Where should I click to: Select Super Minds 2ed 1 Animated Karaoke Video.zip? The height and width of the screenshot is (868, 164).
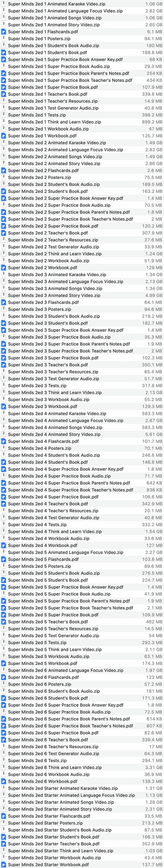point(82,4)
